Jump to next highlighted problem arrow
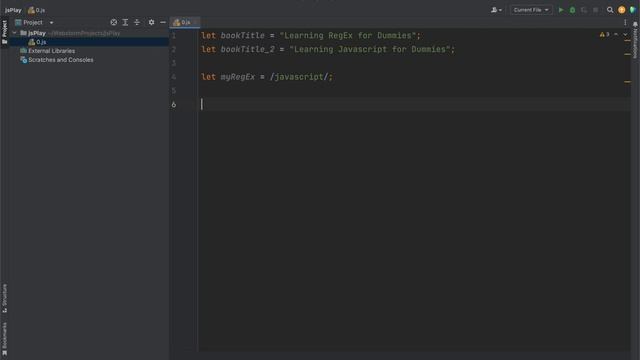This screenshot has width=640, height=360. 625,35
